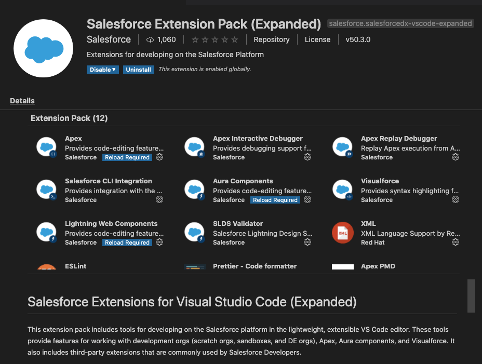This screenshot has height=364, width=482.
Task: Open the Prettier extension icon
Action: [x=195, y=267]
